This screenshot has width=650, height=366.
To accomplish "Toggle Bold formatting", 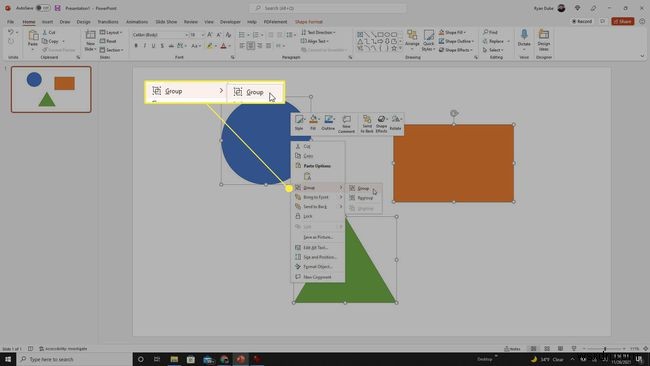I will click(x=136, y=46).
